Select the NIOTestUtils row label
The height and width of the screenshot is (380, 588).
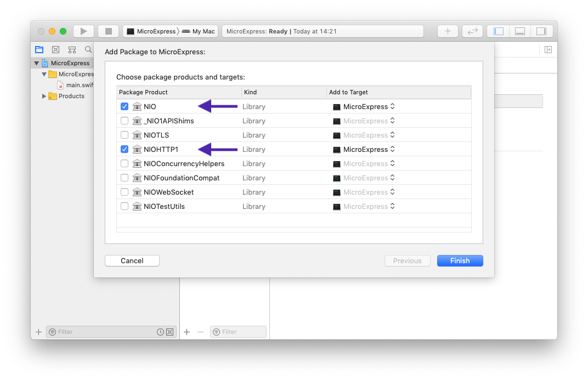pos(164,206)
